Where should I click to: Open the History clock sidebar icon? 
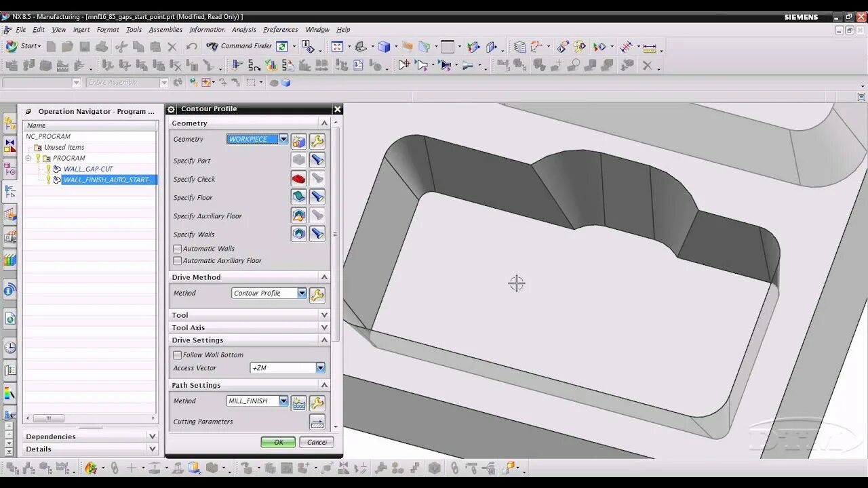10,348
